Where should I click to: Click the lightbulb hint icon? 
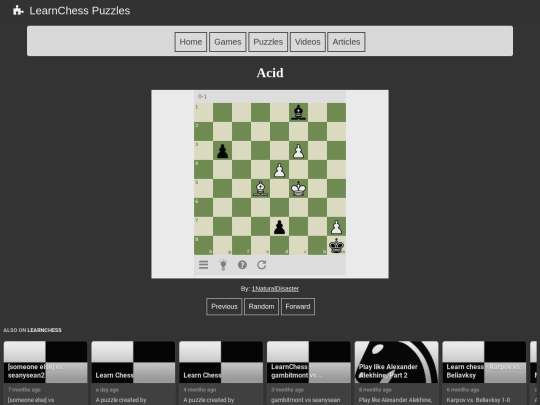223,264
